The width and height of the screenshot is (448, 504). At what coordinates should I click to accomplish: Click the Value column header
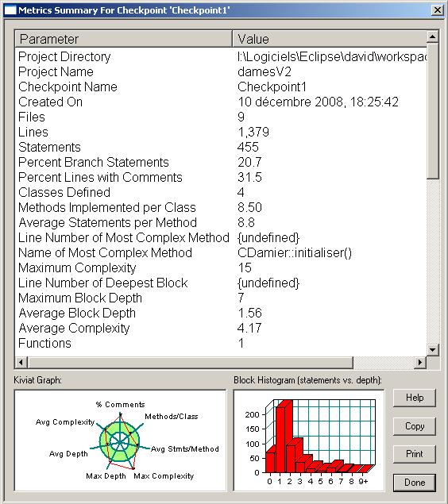tap(330, 39)
